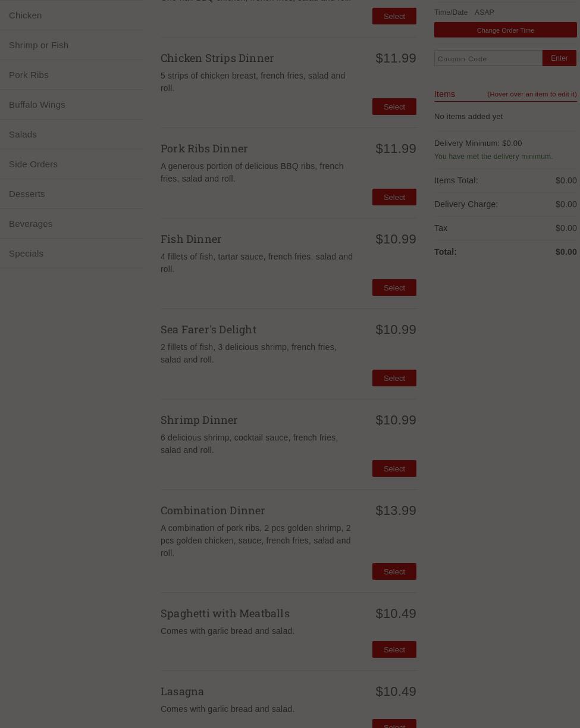View the Side Orders category

tap(33, 164)
